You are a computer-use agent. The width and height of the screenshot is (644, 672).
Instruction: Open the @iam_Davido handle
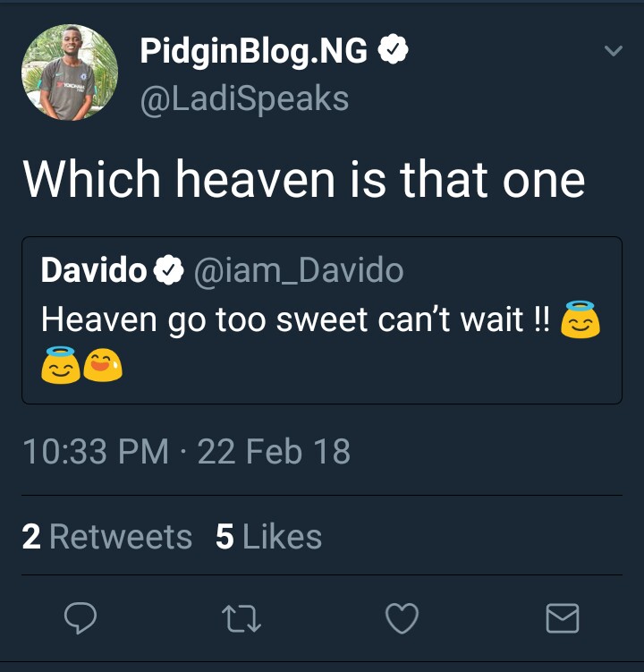(x=298, y=269)
